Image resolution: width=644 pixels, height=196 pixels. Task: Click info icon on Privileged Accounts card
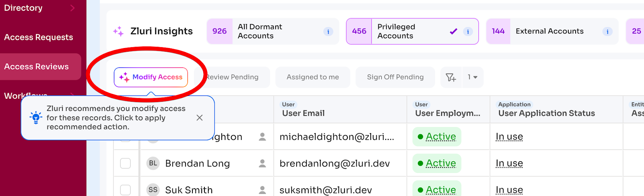[468, 31]
